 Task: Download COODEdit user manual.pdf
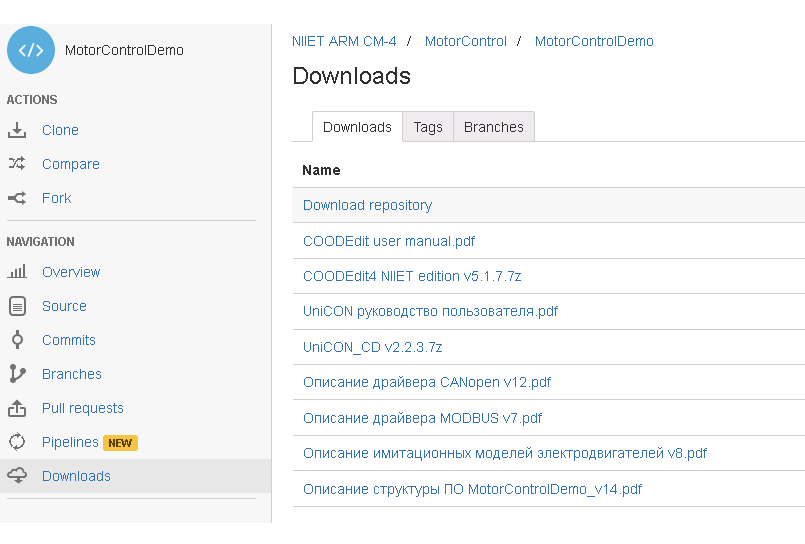pos(389,241)
